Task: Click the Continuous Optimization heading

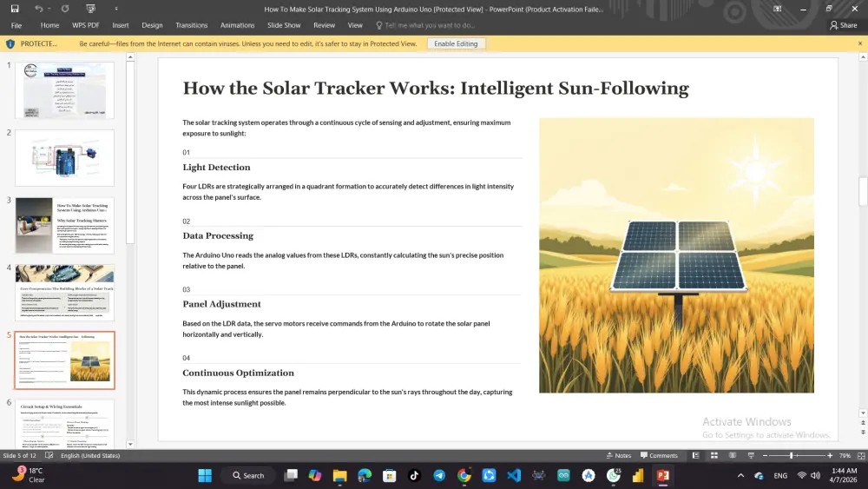Action: tap(238, 373)
